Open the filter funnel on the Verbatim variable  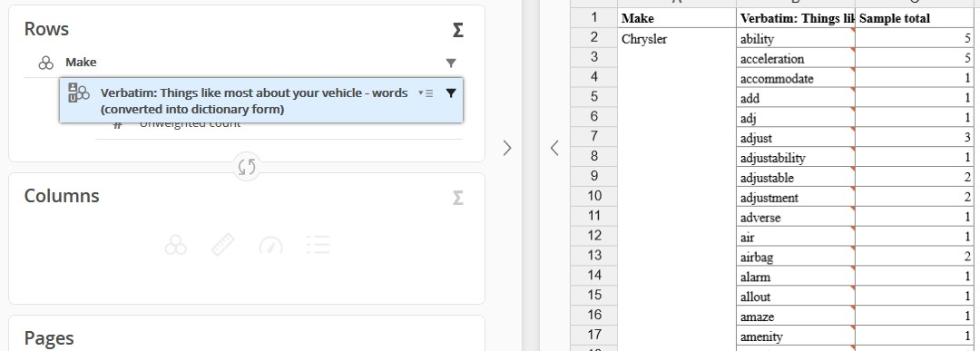pyautogui.click(x=451, y=93)
